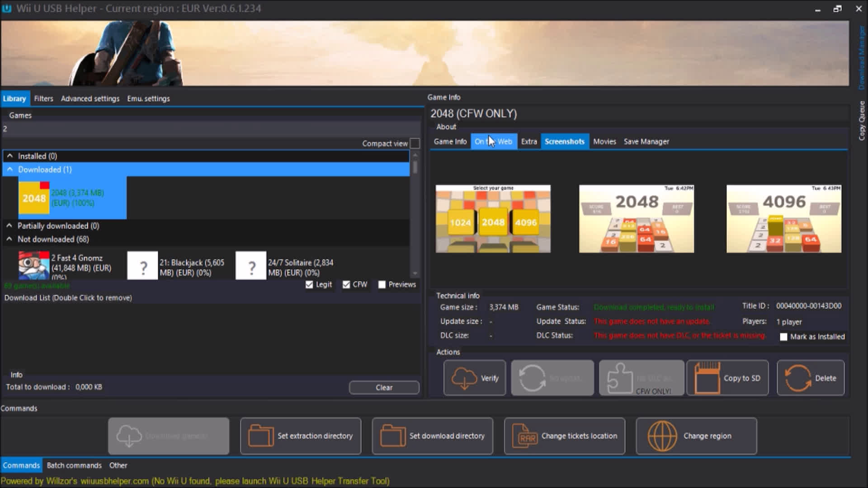
Task: Switch to the Save Manager tab
Action: [x=646, y=141]
